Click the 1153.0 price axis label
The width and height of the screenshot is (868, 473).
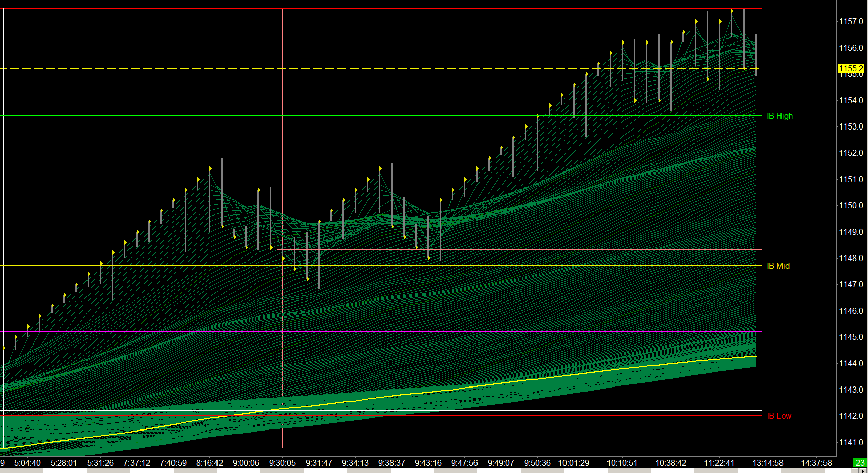tap(851, 127)
